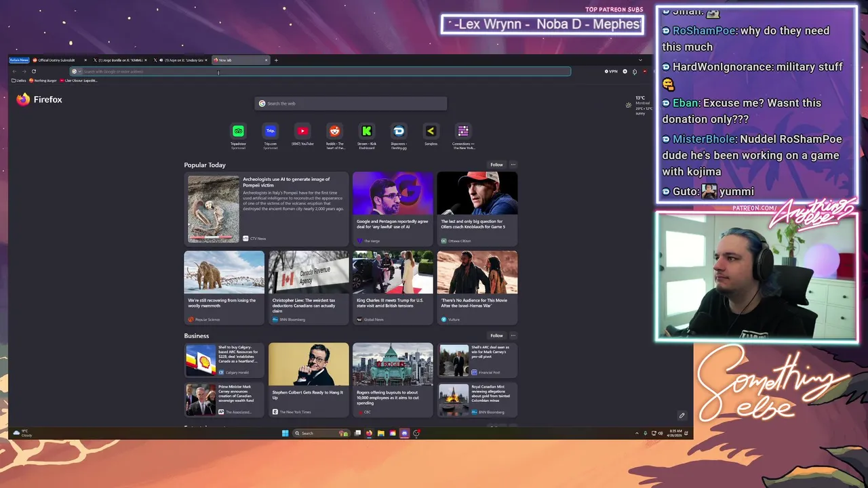Open the Pompeii victim AI article
Screen dimensions: 868x488
point(266,209)
